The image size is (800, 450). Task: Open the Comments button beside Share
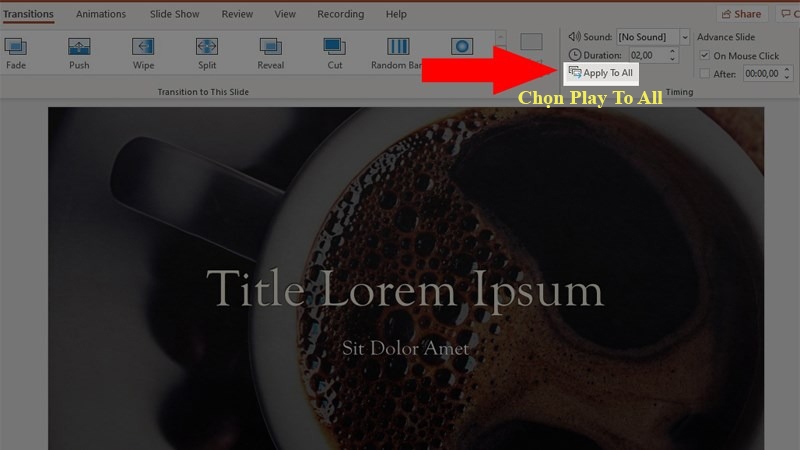(x=789, y=14)
